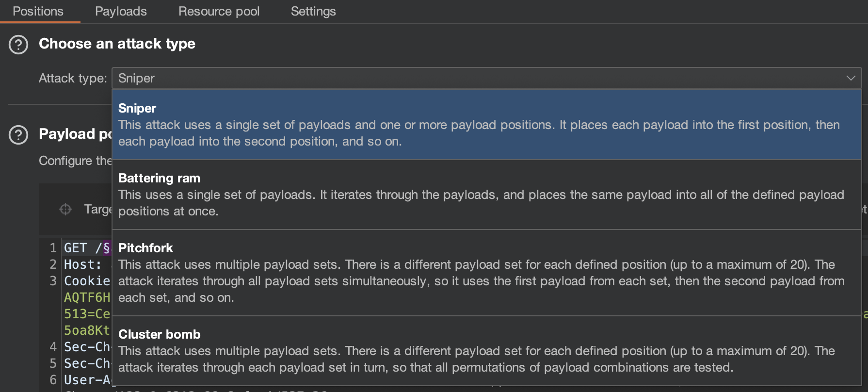
Task: Open help for Choose an attack type
Action: 18,45
